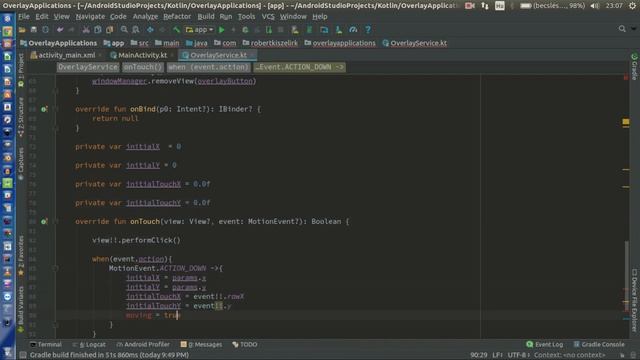Start debugging with the bug icon
Image resolution: width=640 pixels, height=360 pixels.
[245, 30]
